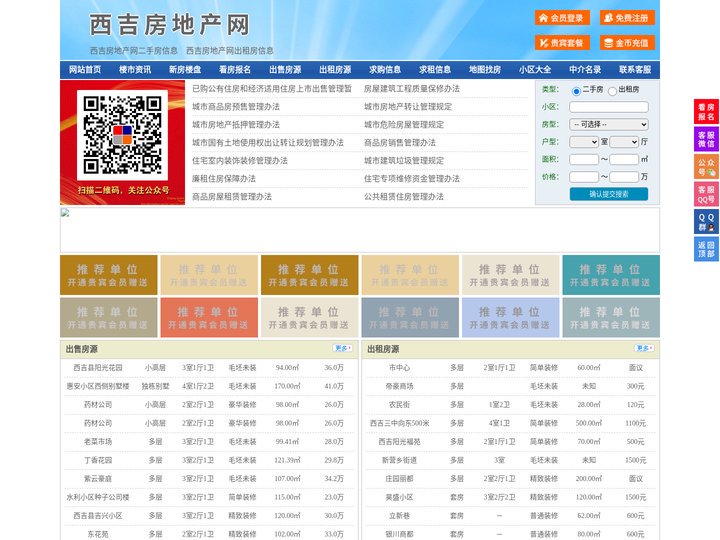
Task: Open 商品房销售管理办法 link
Action: pyautogui.click(x=400, y=143)
